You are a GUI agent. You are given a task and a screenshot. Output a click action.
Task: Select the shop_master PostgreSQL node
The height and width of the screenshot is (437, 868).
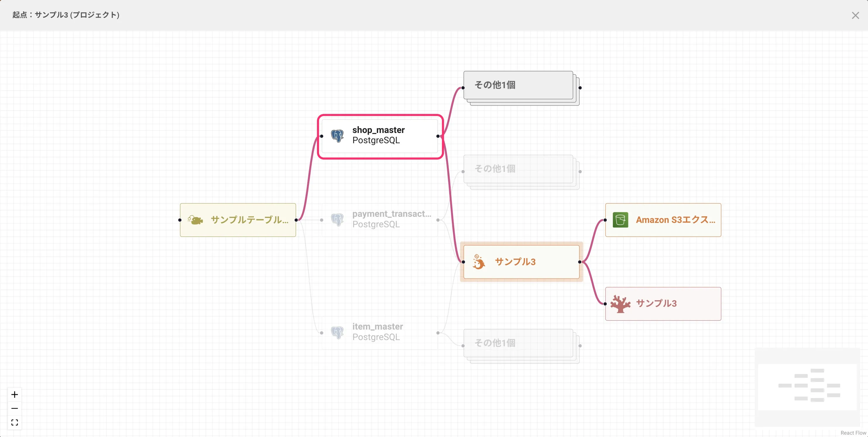click(380, 136)
